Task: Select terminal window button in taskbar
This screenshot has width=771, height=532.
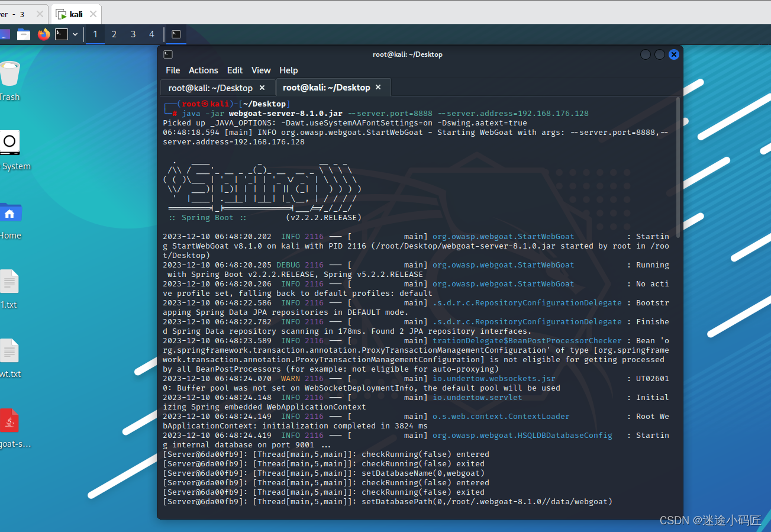Action: point(176,34)
